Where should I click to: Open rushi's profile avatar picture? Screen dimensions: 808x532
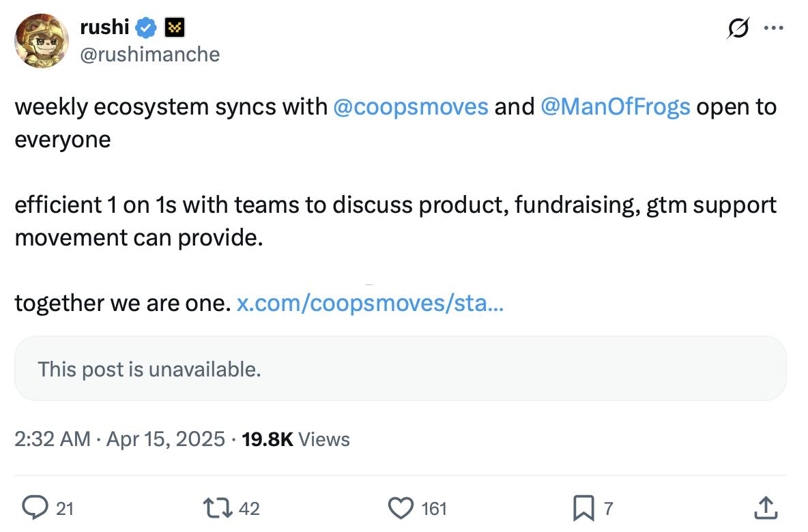[x=42, y=41]
